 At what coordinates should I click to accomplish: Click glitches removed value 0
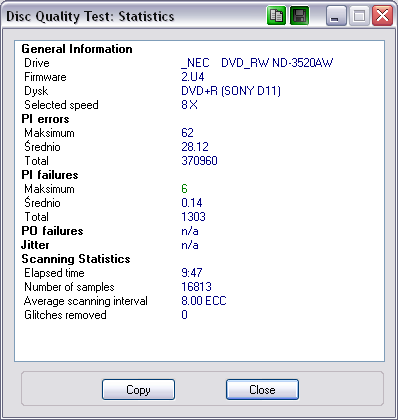tap(184, 315)
